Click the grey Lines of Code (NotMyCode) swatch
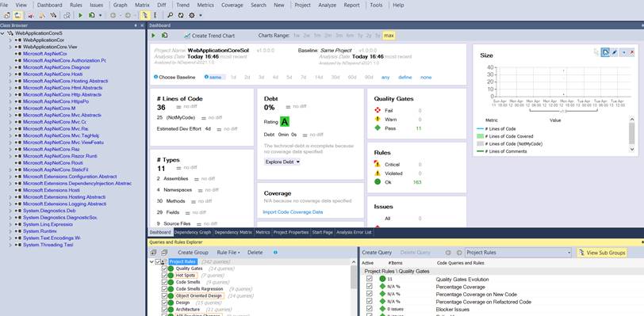 point(480,143)
